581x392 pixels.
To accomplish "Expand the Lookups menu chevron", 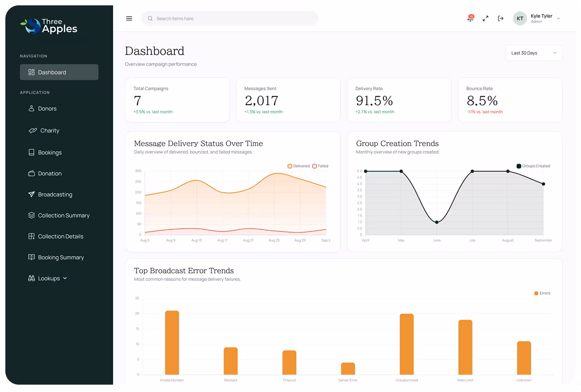I will 65,278.
